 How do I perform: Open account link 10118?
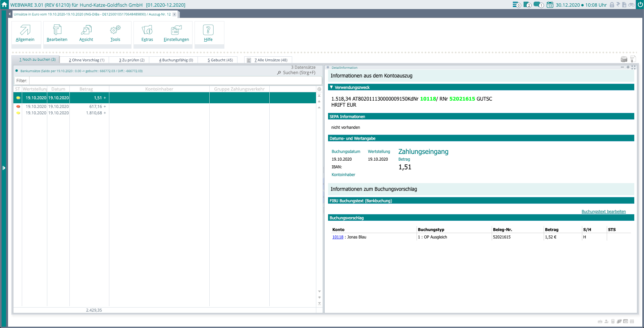coord(338,237)
